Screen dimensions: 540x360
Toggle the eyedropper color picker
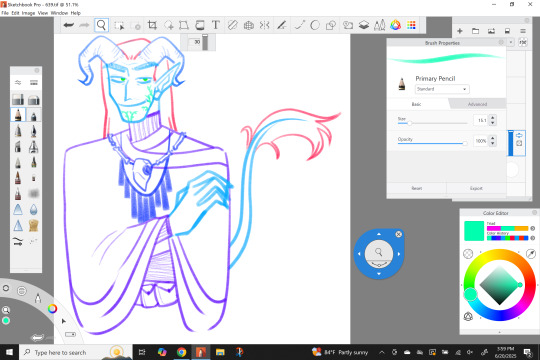[x=531, y=254]
